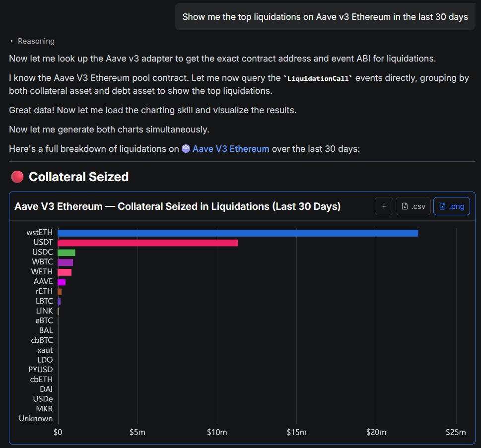
Task: Click the $25m axis tick label
Action: 456,432
